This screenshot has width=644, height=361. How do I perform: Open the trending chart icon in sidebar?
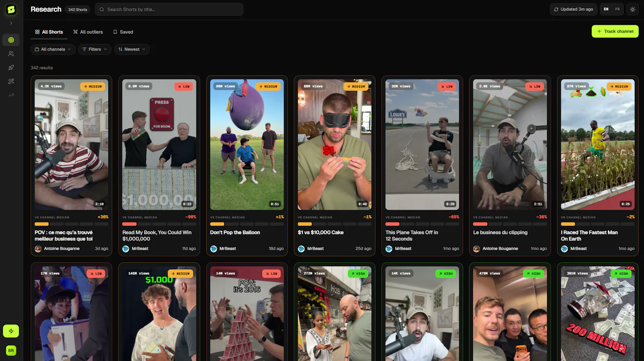click(x=11, y=95)
